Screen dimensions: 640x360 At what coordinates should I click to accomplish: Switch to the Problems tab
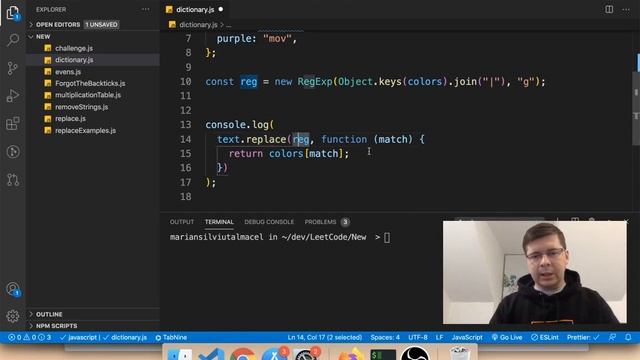pyautogui.click(x=320, y=222)
